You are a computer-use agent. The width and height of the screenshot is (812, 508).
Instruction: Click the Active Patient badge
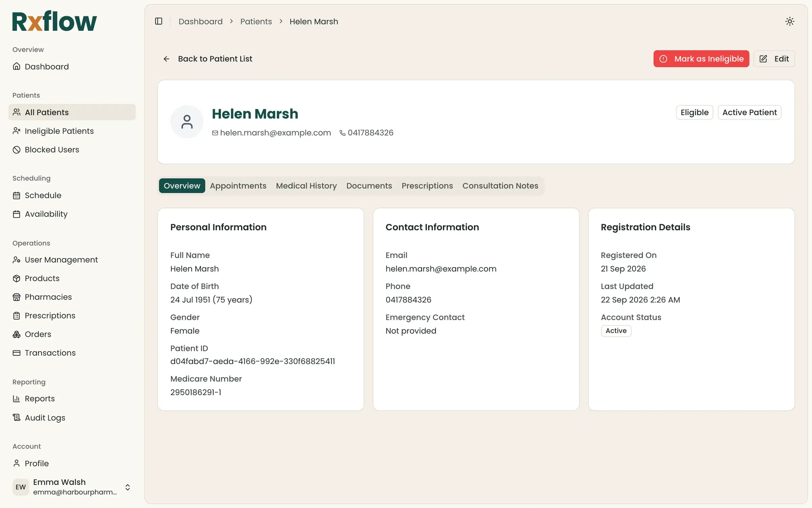click(749, 112)
